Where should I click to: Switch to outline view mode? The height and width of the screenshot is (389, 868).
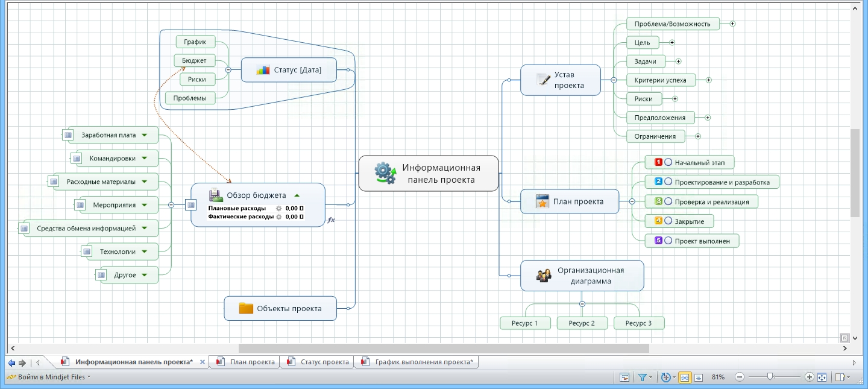click(x=699, y=378)
